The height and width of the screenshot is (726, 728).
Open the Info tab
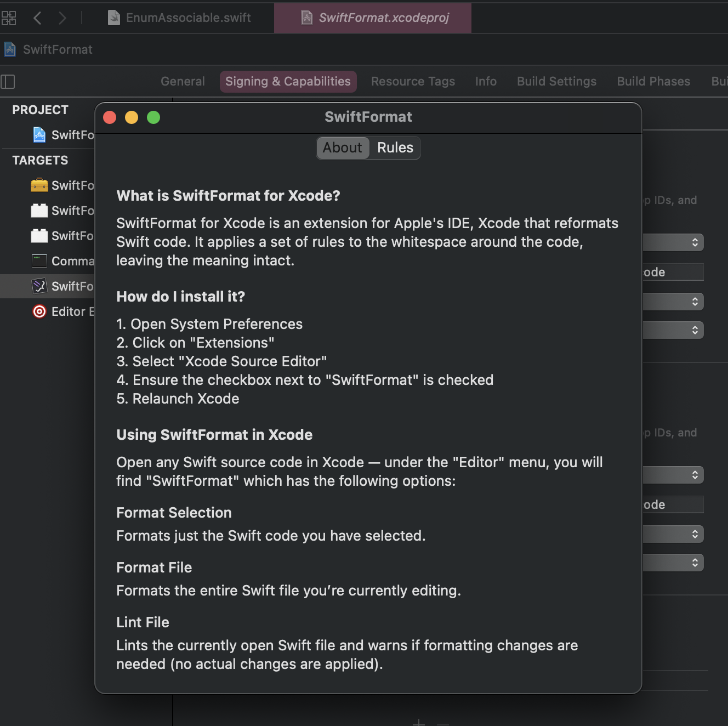tap(486, 81)
